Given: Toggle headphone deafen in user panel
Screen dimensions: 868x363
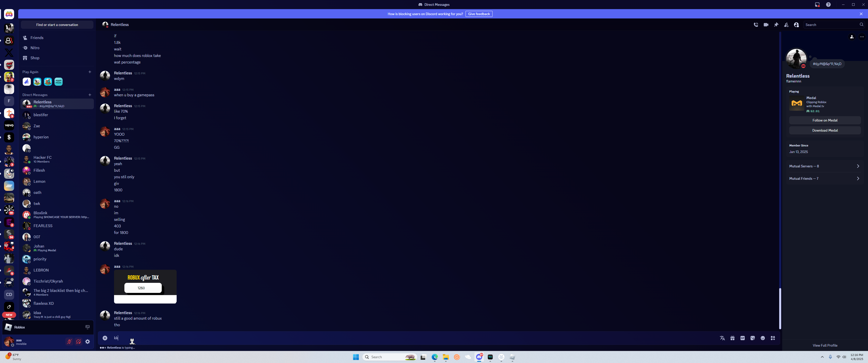Looking at the screenshot, I should pos(78,342).
